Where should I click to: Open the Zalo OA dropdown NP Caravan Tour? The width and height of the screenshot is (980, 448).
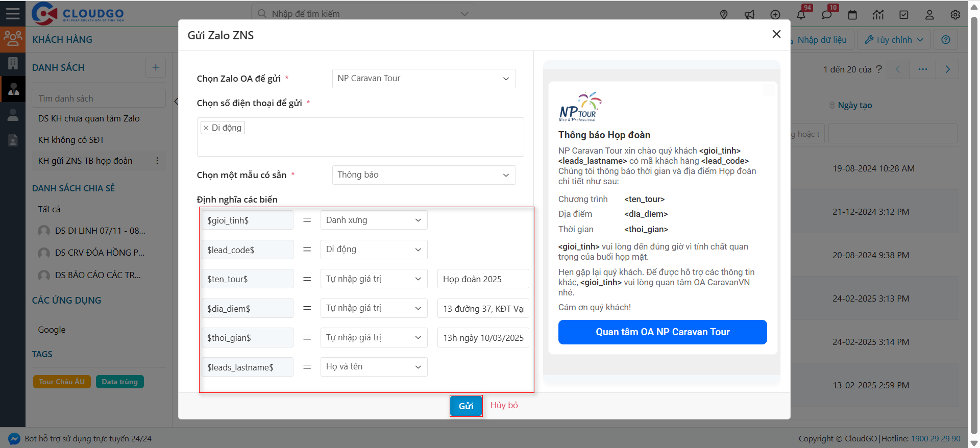(x=424, y=79)
